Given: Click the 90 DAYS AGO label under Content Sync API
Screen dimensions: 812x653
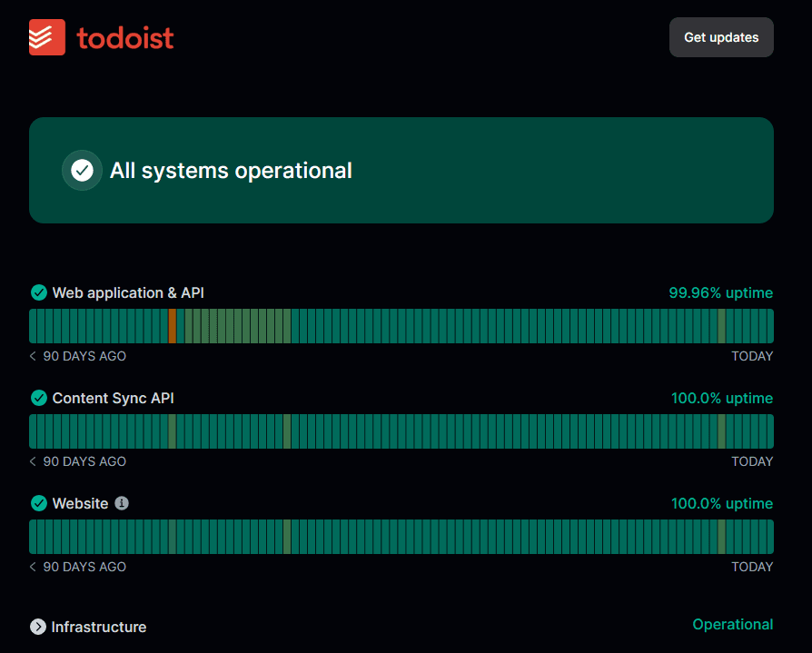Looking at the screenshot, I should tap(84, 461).
